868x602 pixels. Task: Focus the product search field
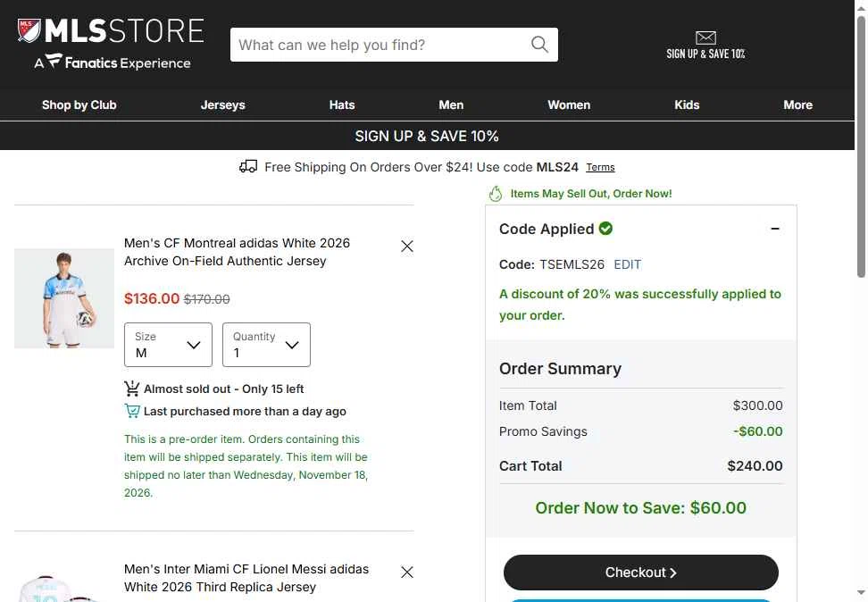click(x=380, y=45)
